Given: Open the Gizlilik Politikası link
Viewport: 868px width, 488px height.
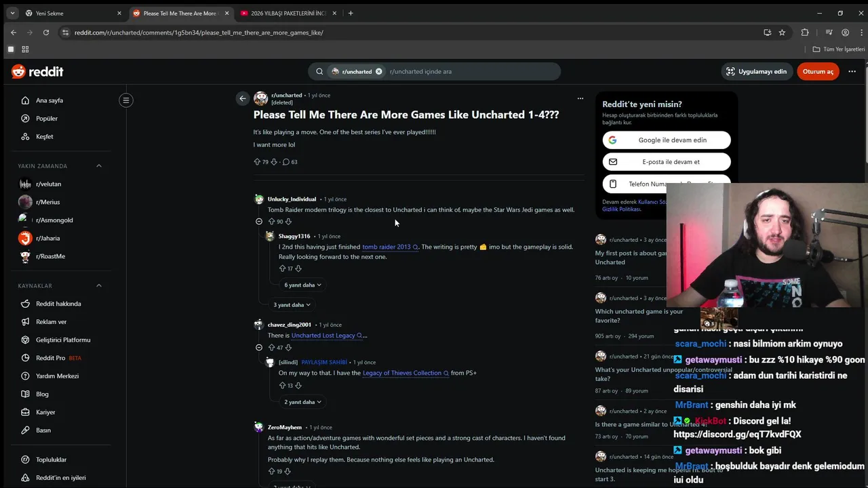Looking at the screenshot, I should click(621, 209).
